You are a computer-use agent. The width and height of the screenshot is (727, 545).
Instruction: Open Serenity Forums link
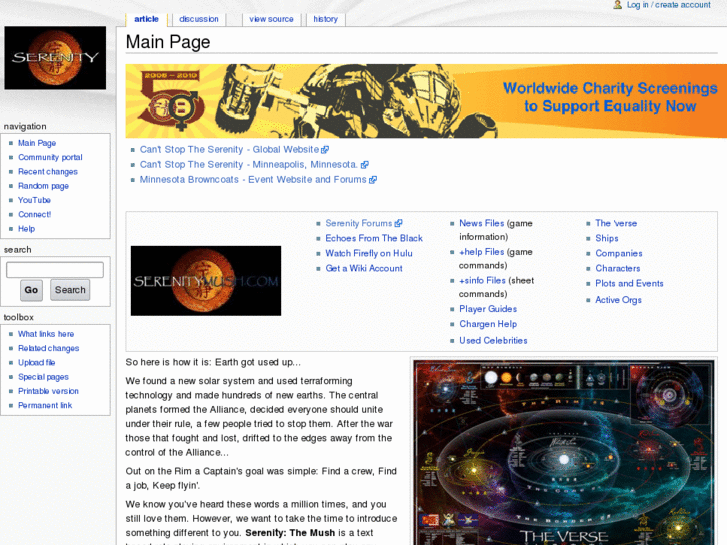coord(359,223)
